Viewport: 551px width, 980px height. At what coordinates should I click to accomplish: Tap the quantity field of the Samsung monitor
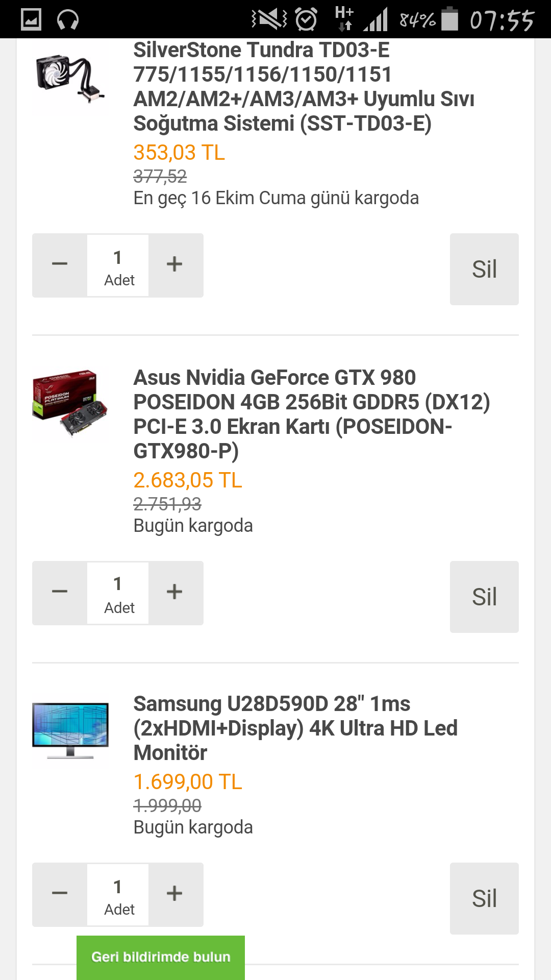coord(118,895)
